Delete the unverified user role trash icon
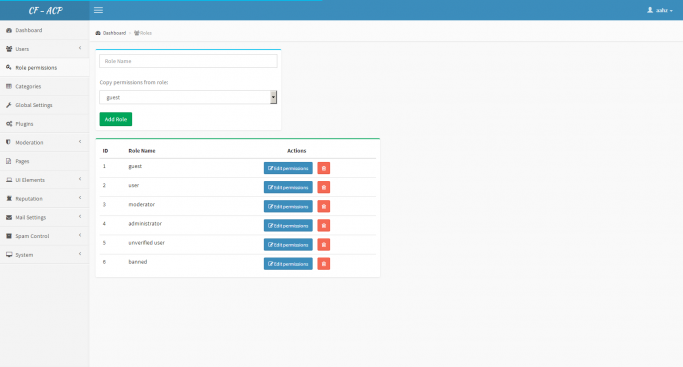Screen dimensions: 683x367 pyautogui.click(x=324, y=245)
